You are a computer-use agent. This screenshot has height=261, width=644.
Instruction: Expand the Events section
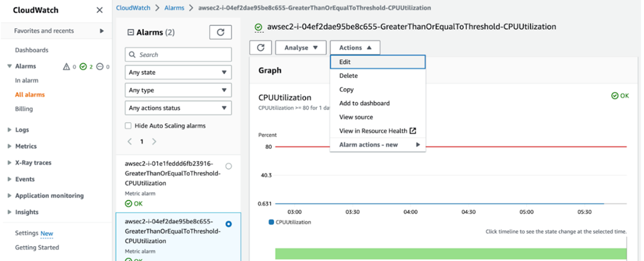[x=9, y=179]
